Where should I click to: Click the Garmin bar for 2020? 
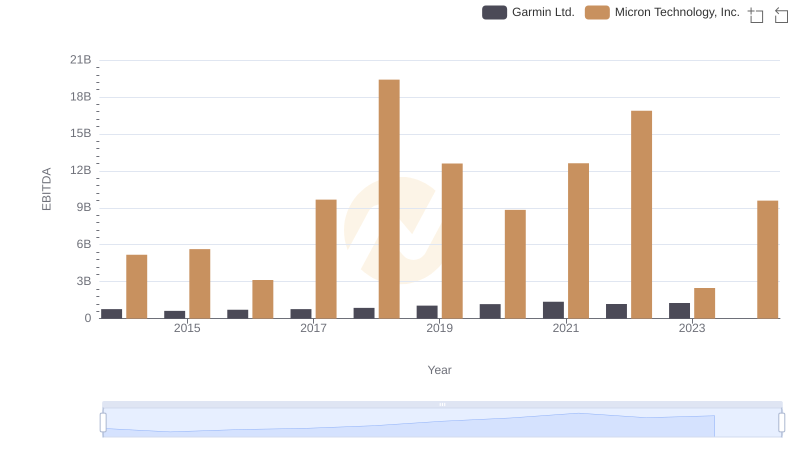(x=490, y=311)
